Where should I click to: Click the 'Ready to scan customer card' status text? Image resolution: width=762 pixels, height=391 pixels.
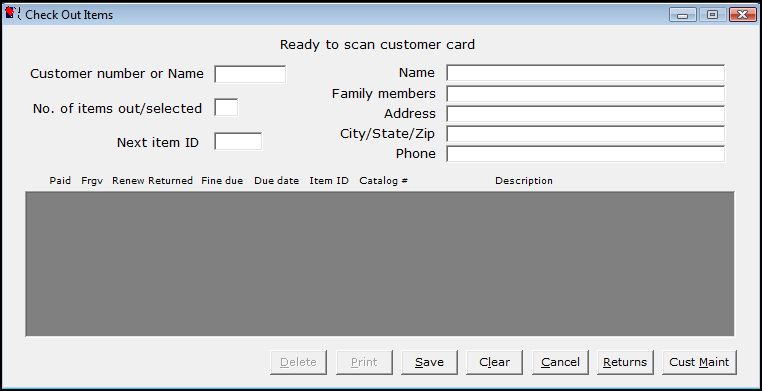pos(377,45)
